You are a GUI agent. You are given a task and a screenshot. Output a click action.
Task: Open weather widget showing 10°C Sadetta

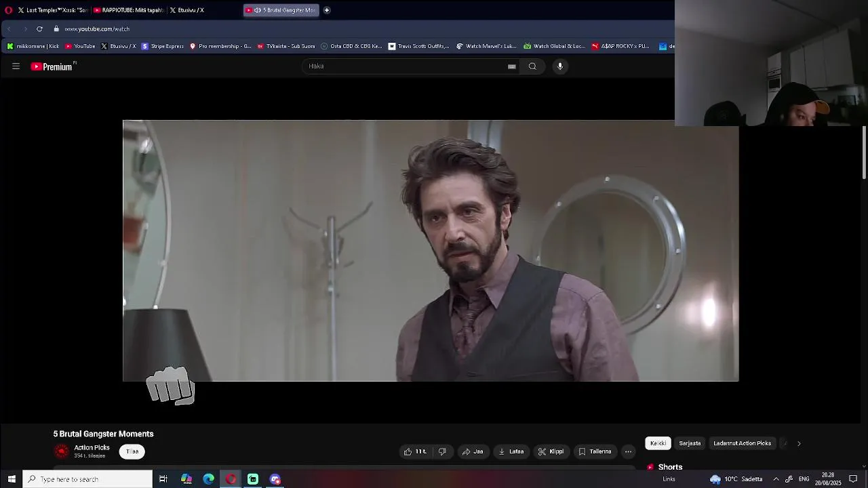click(736, 479)
